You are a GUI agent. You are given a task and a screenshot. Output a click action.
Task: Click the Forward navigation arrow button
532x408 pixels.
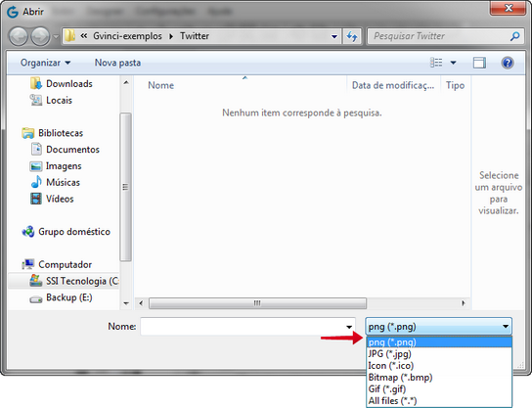point(40,36)
